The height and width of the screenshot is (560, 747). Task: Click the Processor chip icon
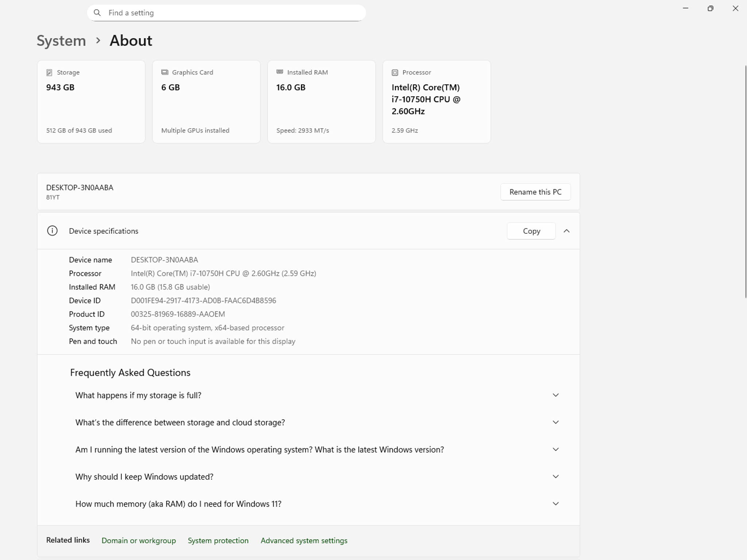click(395, 73)
